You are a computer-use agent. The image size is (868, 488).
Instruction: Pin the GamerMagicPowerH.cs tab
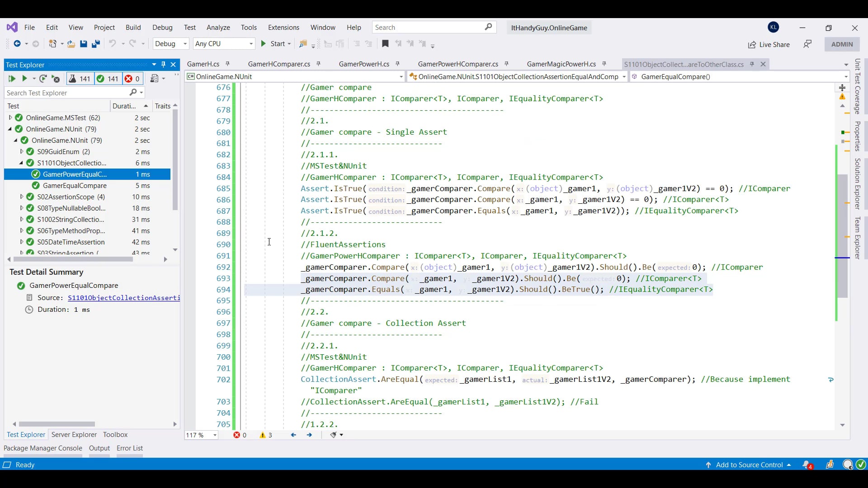click(x=605, y=64)
